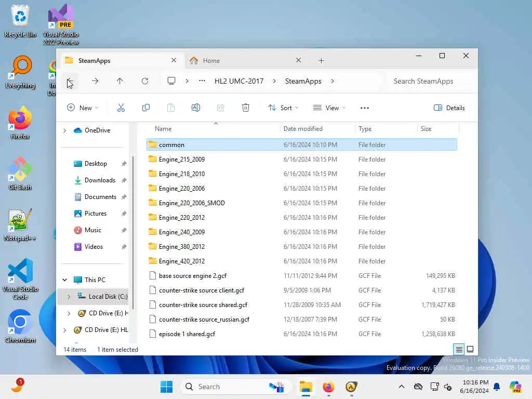Open See more options ellipsis in toolbar
This screenshot has height=399, width=532.
pos(364,108)
